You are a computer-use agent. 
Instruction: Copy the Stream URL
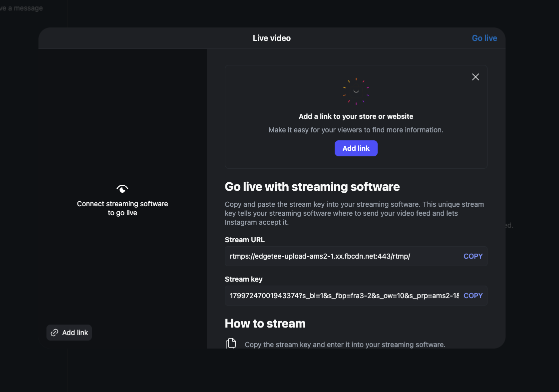point(473,256)
